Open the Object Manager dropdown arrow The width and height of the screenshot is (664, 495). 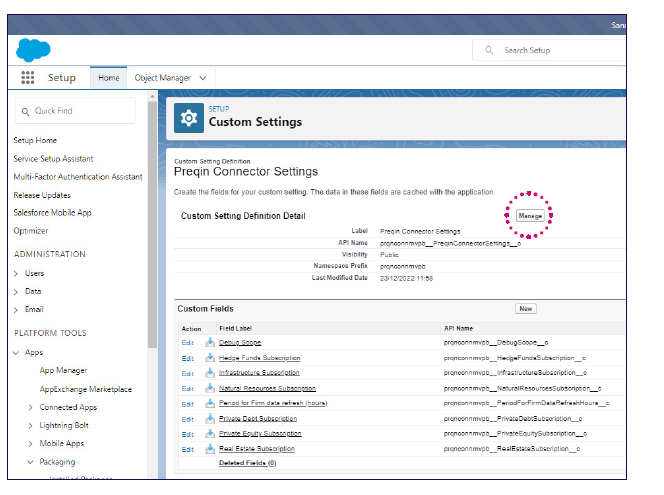click(x=203, y=78)
